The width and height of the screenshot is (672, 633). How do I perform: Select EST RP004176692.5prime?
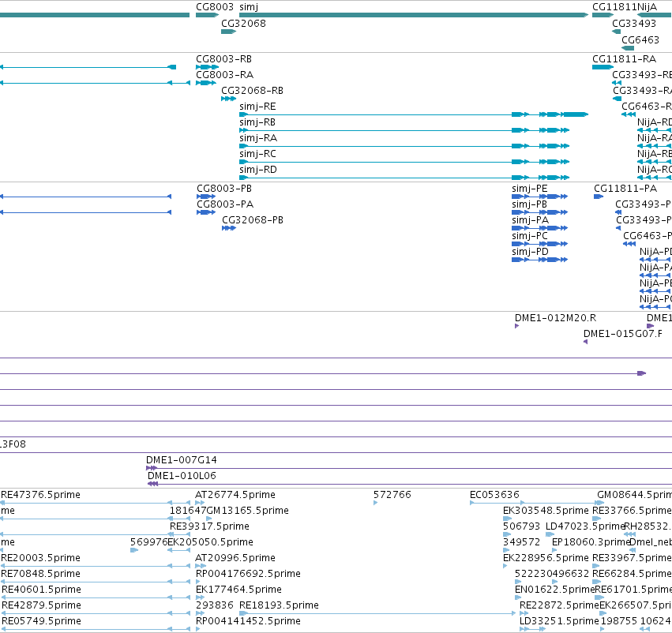coord(248,574)
